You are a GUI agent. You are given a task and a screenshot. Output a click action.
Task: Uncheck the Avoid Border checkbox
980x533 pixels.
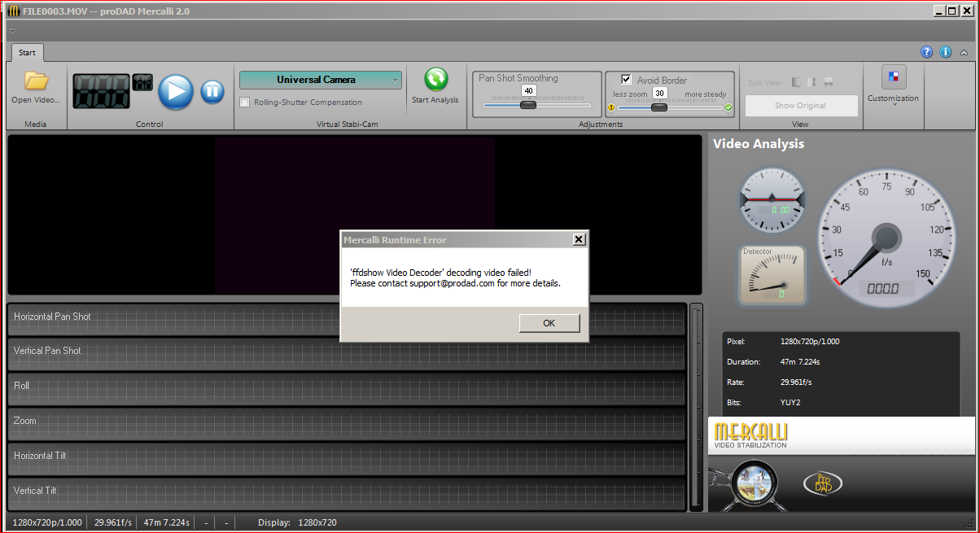626,80
